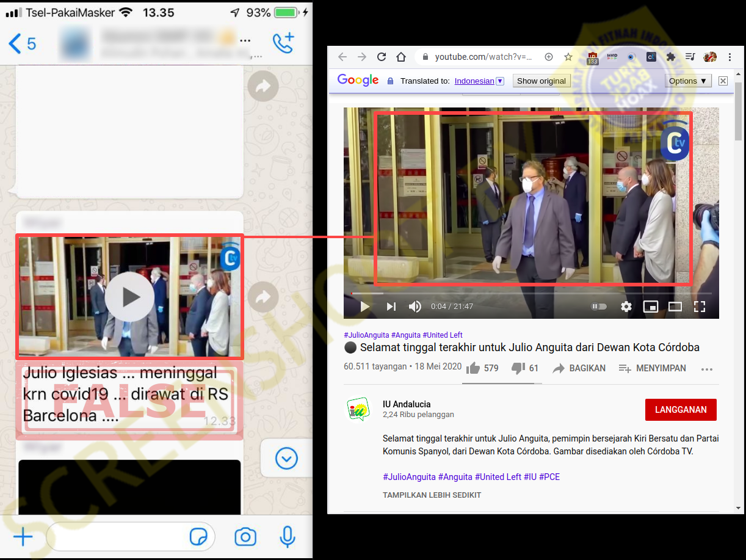Forward the upper WhatsApp message

coord(263,87)
